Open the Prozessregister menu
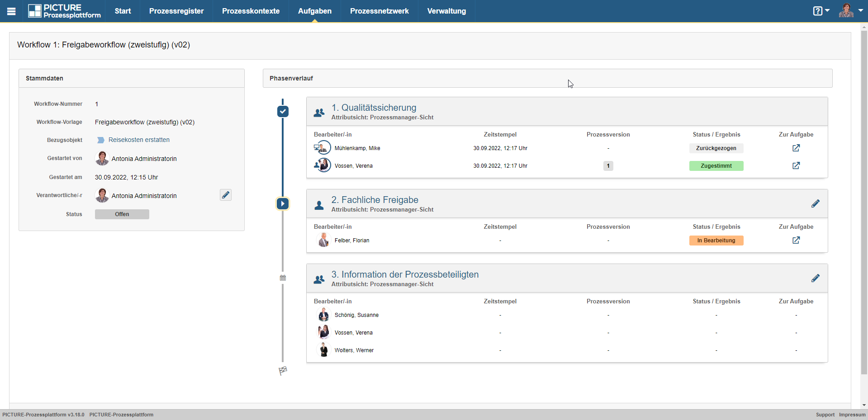Viewport: 868px width, 420px height. pos(176,11)
